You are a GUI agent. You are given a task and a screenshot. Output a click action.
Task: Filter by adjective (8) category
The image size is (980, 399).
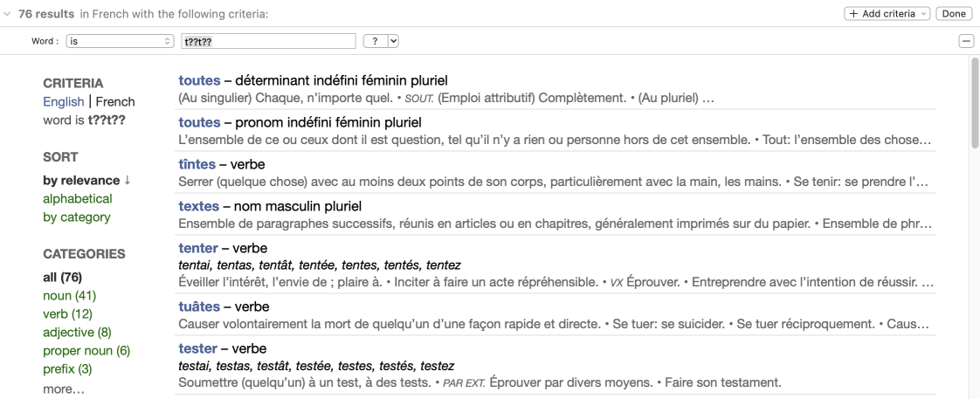coord(77,332)
